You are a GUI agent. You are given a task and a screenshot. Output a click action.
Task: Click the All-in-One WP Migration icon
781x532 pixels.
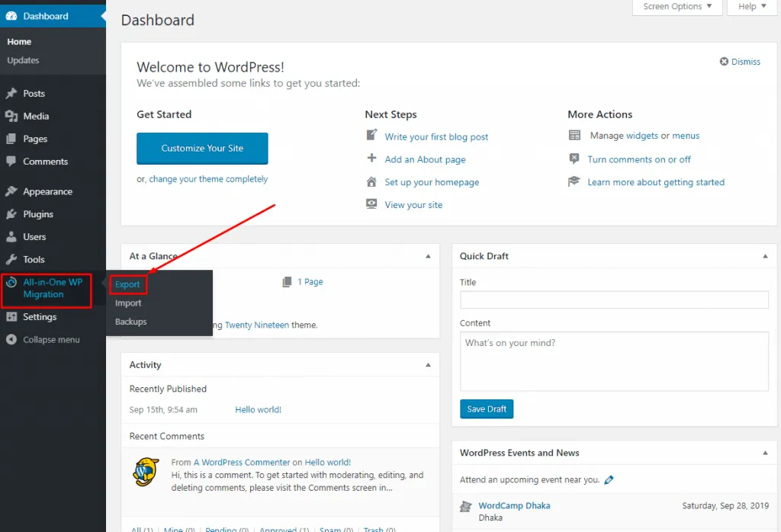[x=11, y=283]
